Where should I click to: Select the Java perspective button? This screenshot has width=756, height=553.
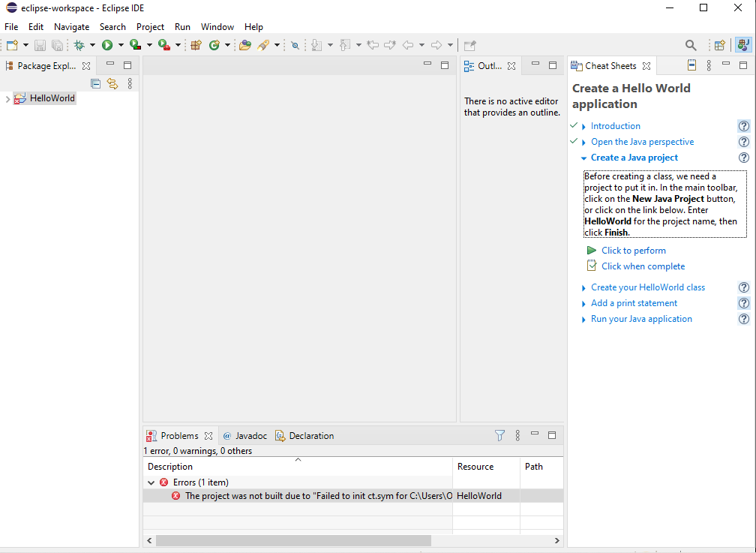pyautogui.click(x=743, y=45)
